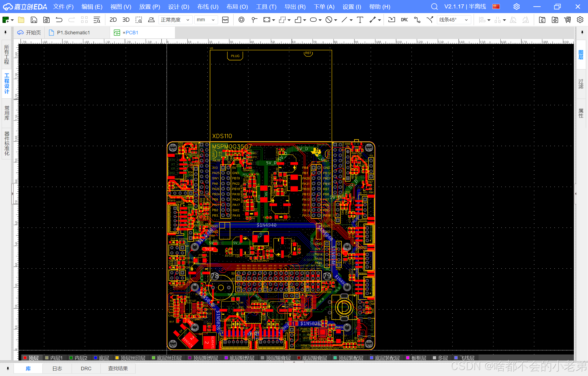The height and width of the screenshot is (376, 588).
Task: Switch to 2D view
Action: 113,20
